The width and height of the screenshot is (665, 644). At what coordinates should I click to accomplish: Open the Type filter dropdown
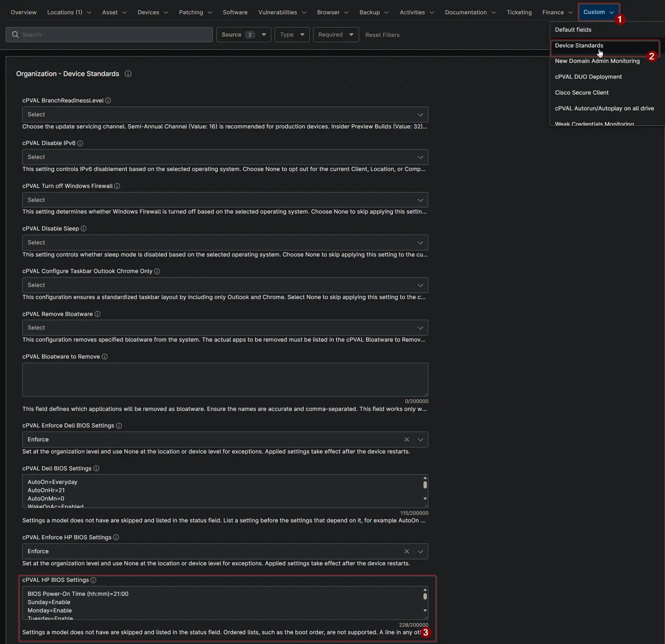click(292, 35)
